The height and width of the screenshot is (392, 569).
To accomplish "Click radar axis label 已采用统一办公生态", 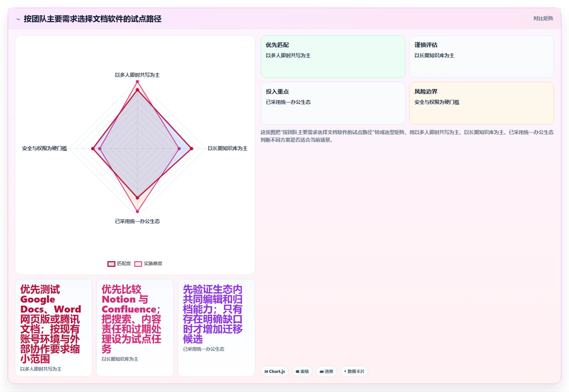I will pyautogui.click(x=137, y=221).
